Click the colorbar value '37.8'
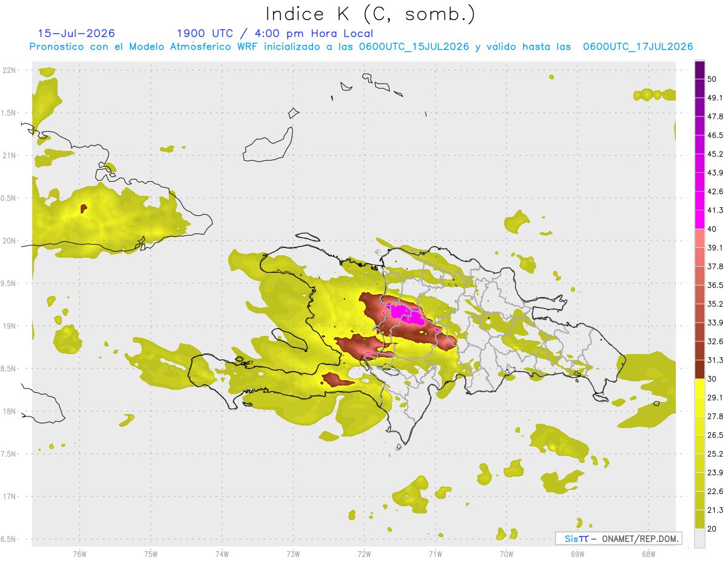This screenshot has height=562, width=728. [x=715, y=266]
